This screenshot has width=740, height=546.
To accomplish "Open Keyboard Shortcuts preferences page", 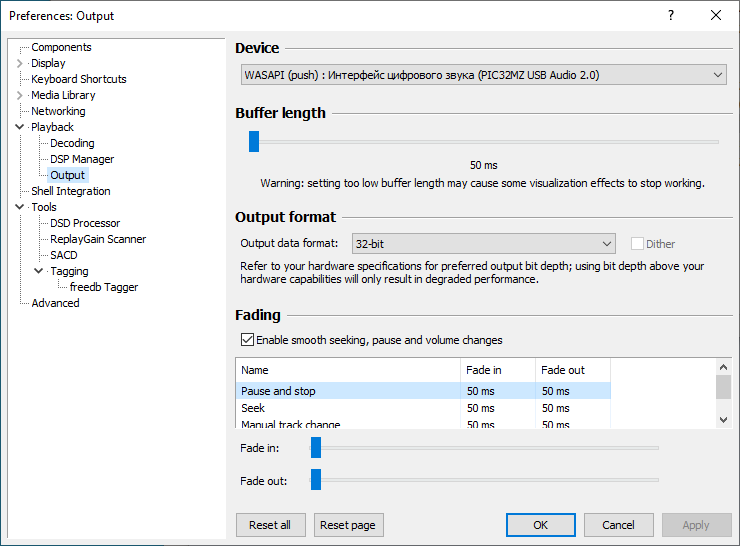I will [x=78, y=79].
